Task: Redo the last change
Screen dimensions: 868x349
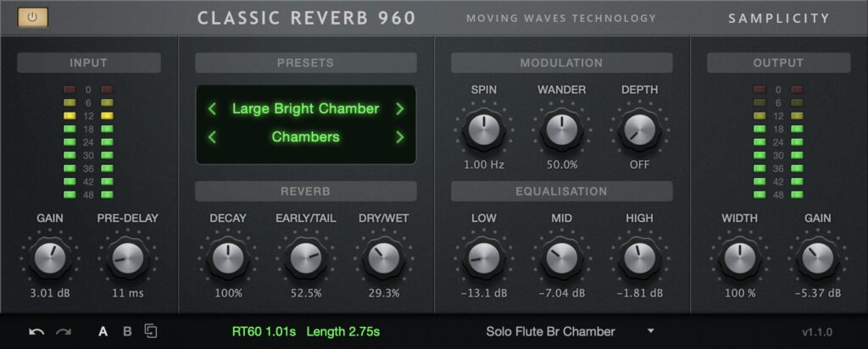Action: pos(64,332)
